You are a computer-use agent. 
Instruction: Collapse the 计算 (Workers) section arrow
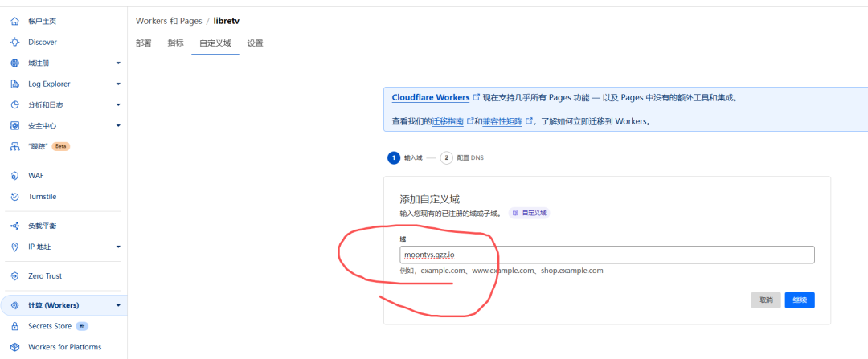click(118, 305)
